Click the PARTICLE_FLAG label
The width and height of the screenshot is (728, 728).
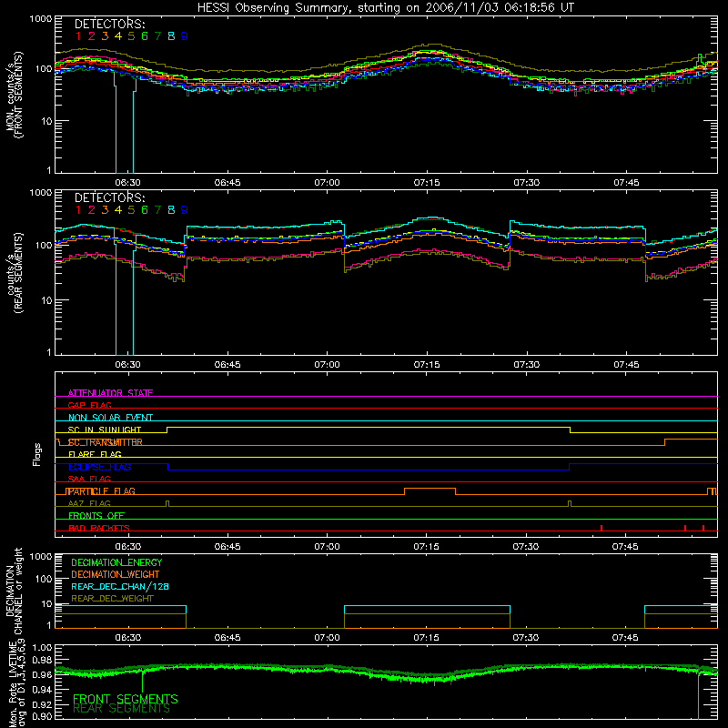coord(101,490)
